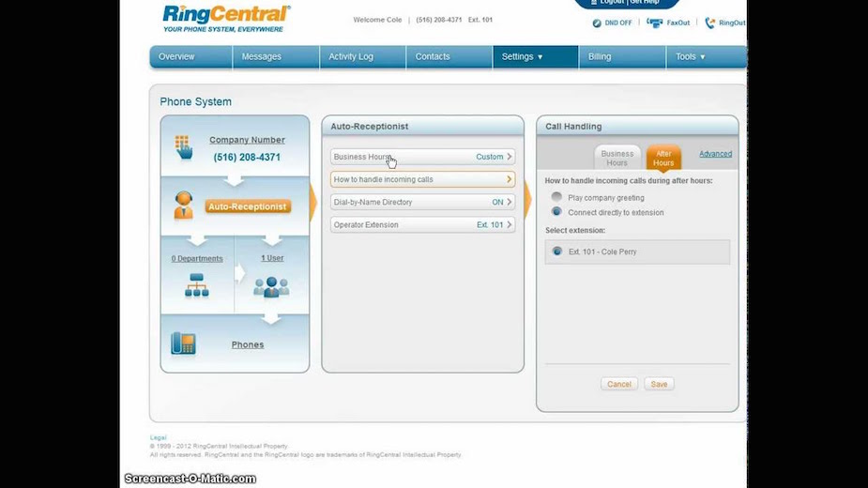Click the Cancel button
This screenshot has width=868, height=488.
pos(619,384)
